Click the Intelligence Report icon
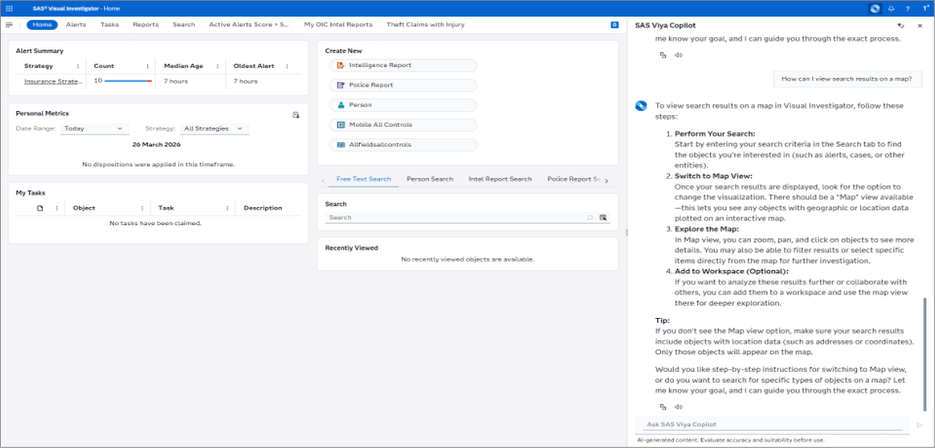The width and height of the screenshot is (935, 448). [x=340, y=65]
